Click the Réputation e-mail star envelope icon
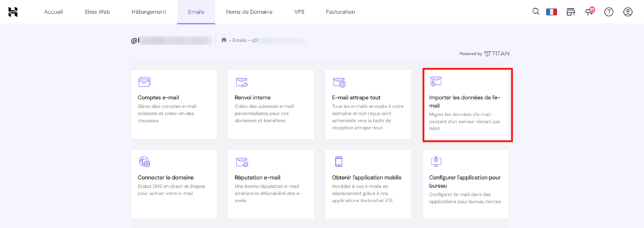The height and width of the screenshot is (228, 644). point(242,162)
